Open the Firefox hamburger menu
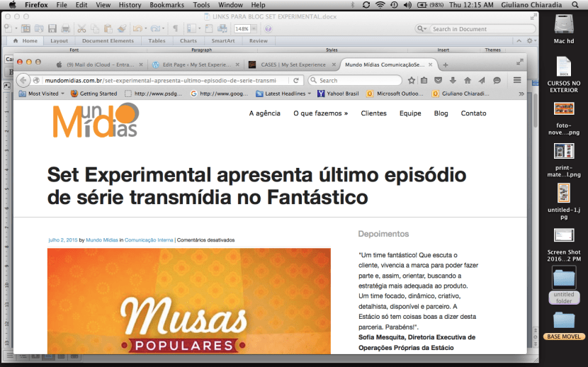This screenshot has height=367, width=588. click(517, 80)
